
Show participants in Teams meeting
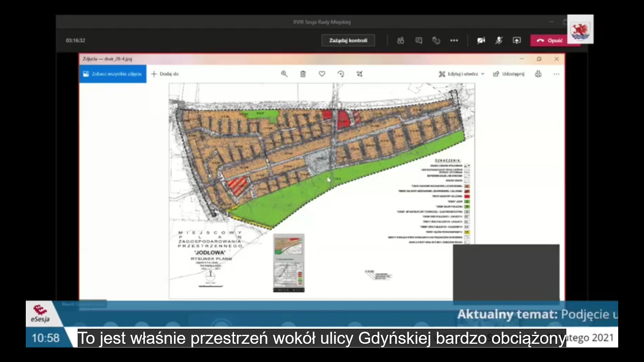(x=400, y=41)
